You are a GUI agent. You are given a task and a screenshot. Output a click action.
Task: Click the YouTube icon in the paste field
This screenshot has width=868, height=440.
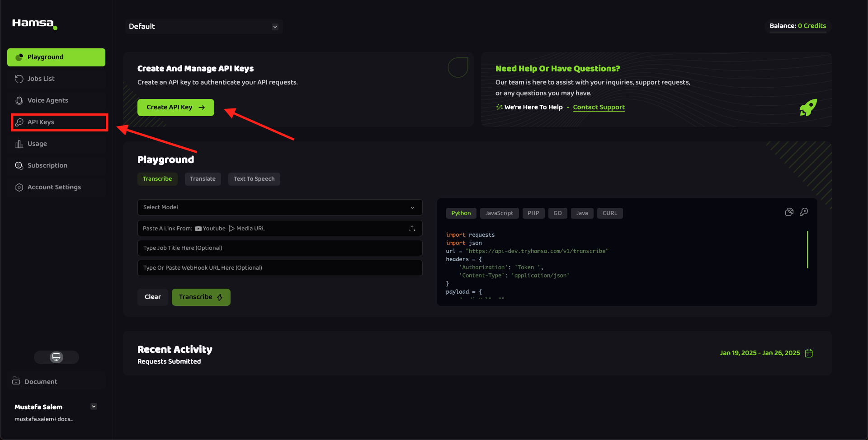(198, 228)
